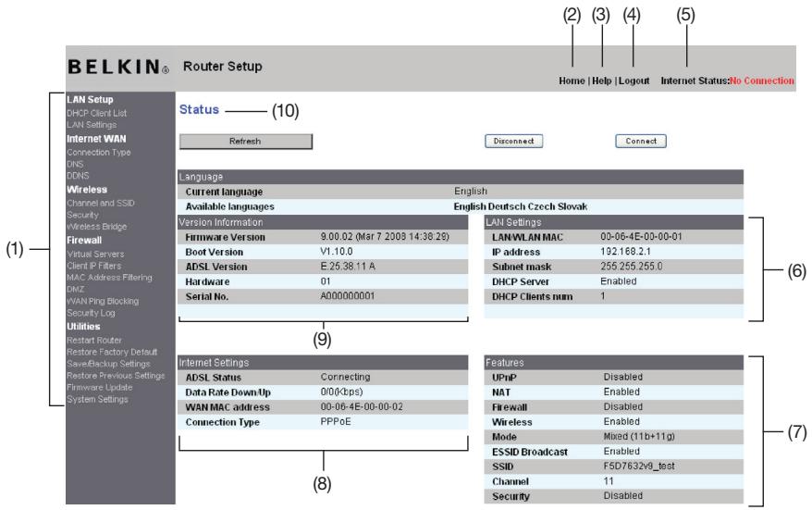The width and height of the screenshot is (812, 510).
Task: Click LAN/WLAN MAC value 00-06-4E-00-00-01
Action: click(641, 236)
